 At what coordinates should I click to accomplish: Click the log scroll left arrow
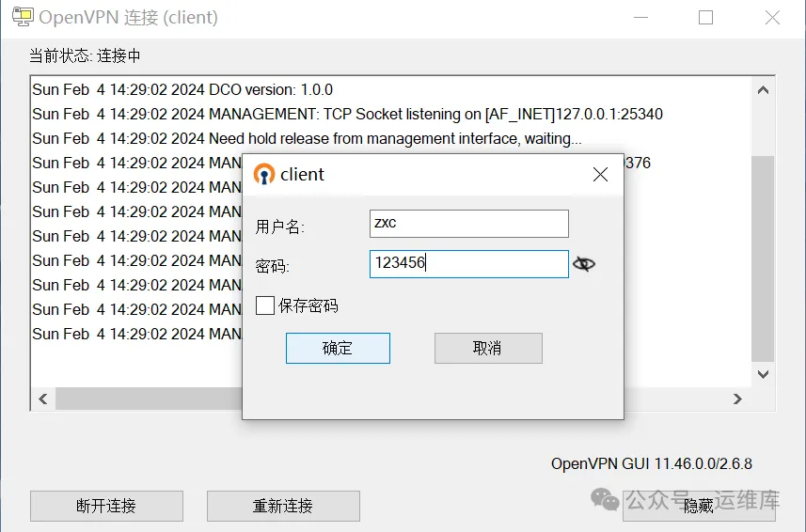(x=43, y=399)
